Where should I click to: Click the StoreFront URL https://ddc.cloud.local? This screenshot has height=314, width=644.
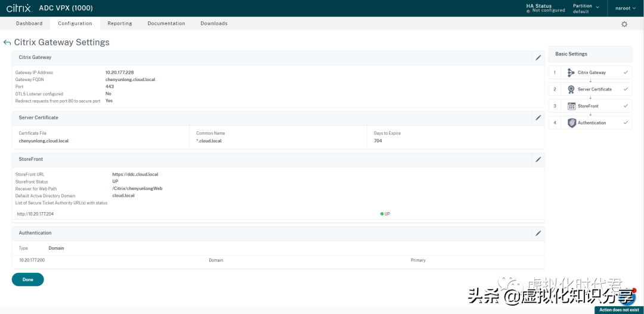[x=135, y=175]
